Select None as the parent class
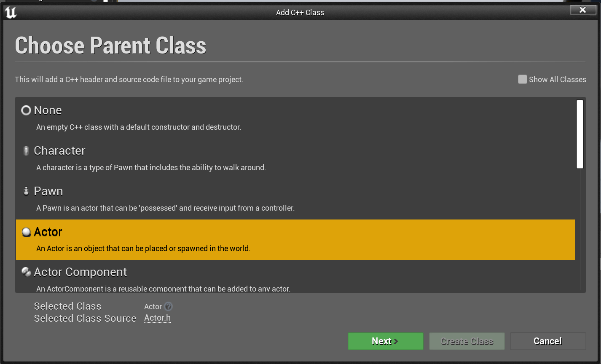601x364 pixels. click(295, 118)
